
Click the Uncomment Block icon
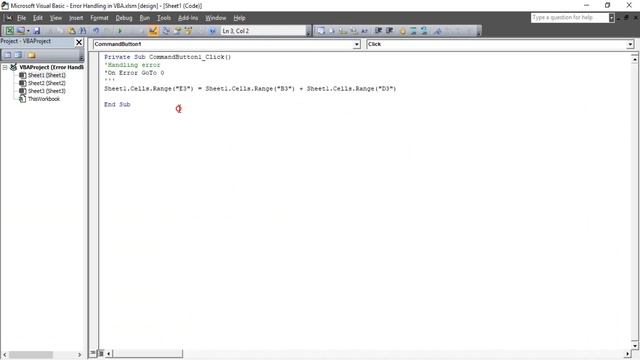point(424,31)
